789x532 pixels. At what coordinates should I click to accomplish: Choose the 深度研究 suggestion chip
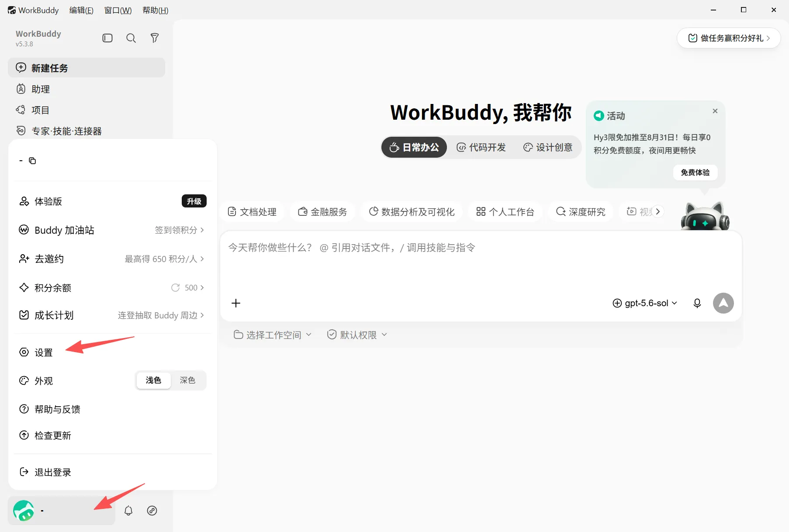581,212
